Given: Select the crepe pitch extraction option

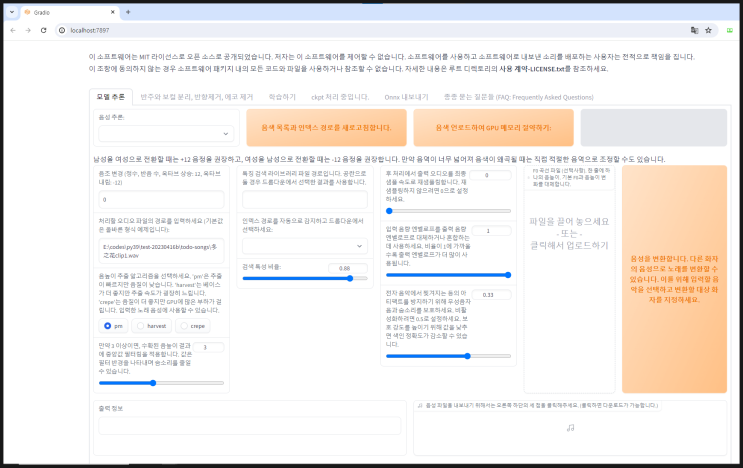Looking at the screenshot, I should (192, 326).
